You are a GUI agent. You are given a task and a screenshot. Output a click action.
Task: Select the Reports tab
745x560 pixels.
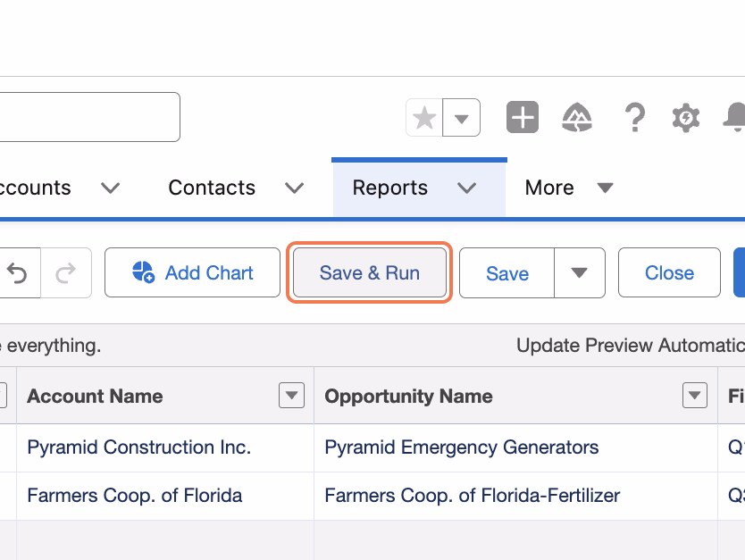[x=390, y=188]
